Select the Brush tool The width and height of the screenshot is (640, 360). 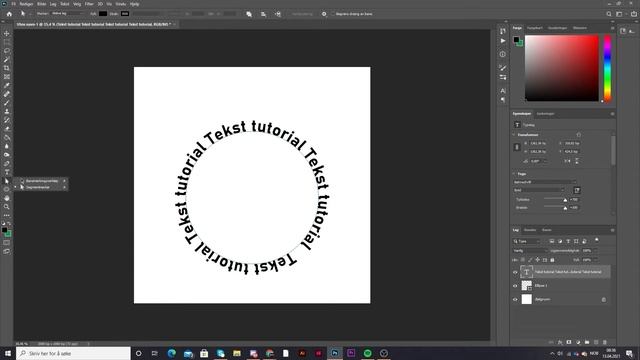point(7,102)
